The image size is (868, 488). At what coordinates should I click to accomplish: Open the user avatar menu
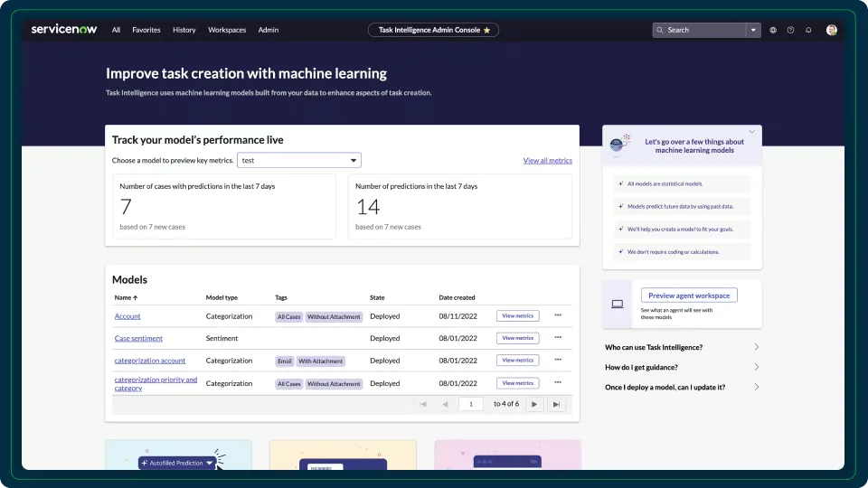click(832, 30)
